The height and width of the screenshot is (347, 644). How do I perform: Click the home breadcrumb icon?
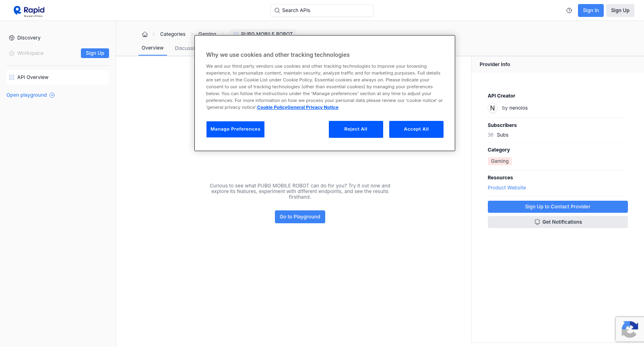[x=145, y=34]
